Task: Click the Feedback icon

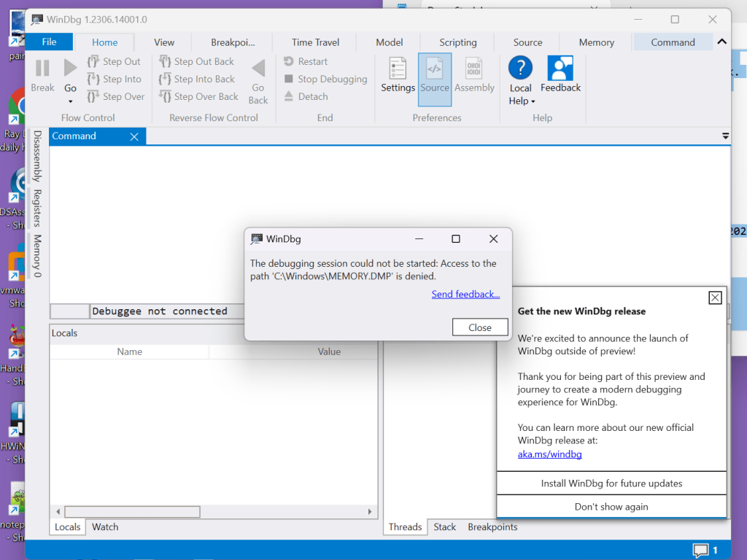Action: 560,68
